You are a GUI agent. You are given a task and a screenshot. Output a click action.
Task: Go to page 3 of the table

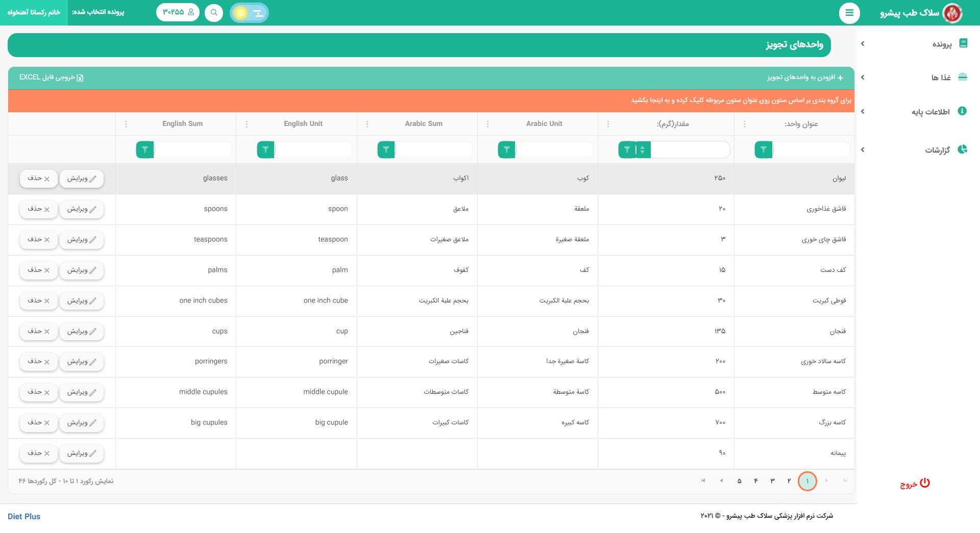[772, 481]
